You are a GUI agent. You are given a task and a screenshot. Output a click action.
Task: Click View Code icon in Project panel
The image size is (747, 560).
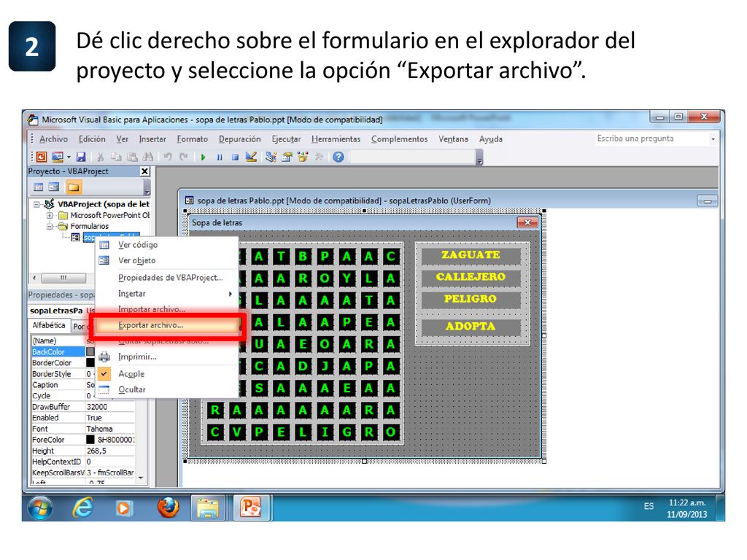pyautogui.click(x=38, y=187)
